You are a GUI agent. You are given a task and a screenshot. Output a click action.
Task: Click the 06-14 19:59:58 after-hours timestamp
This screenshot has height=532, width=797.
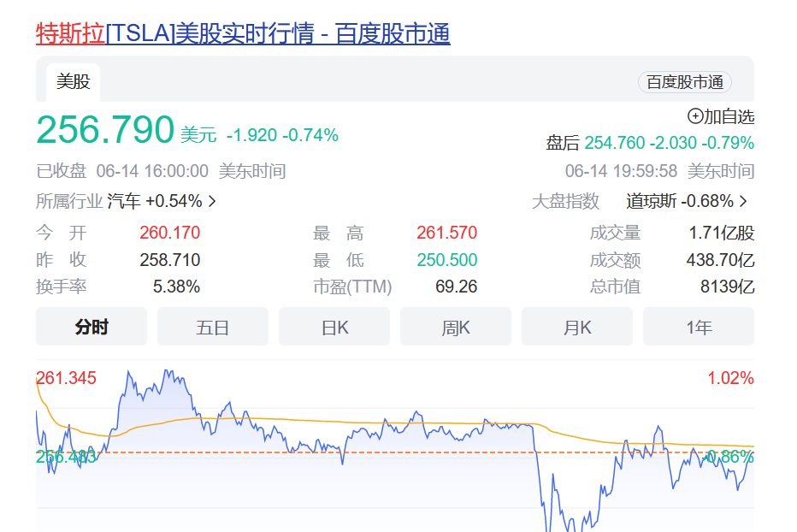[621, 171]
